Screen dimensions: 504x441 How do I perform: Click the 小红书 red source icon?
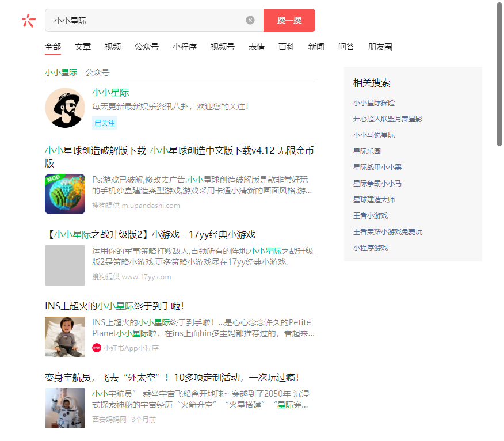pyautogui.click(x=97, y=348)
